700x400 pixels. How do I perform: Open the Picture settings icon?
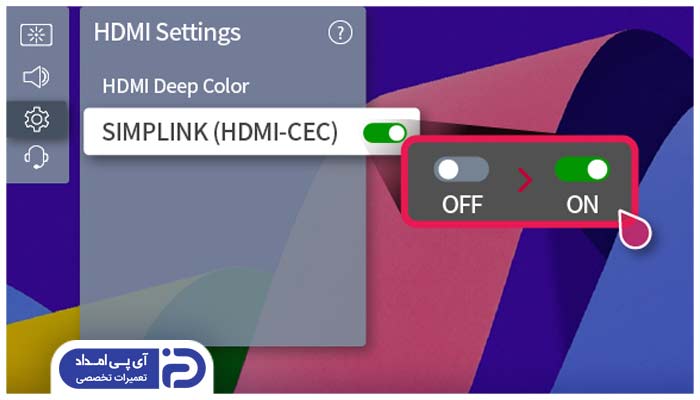coord(36,34)
